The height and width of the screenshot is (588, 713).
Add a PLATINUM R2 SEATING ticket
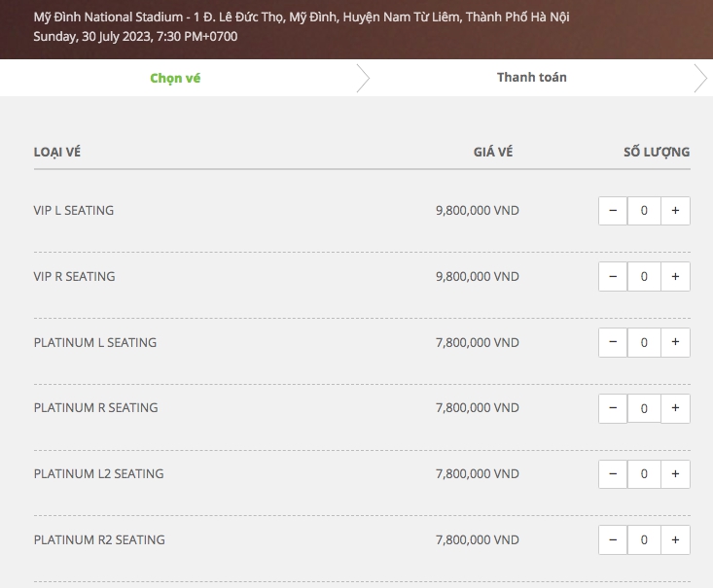click(675, 540)
